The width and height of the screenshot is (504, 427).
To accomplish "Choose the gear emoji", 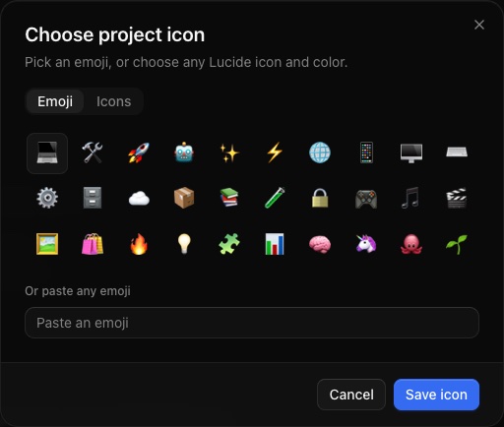I will click(x=47, y=198).
